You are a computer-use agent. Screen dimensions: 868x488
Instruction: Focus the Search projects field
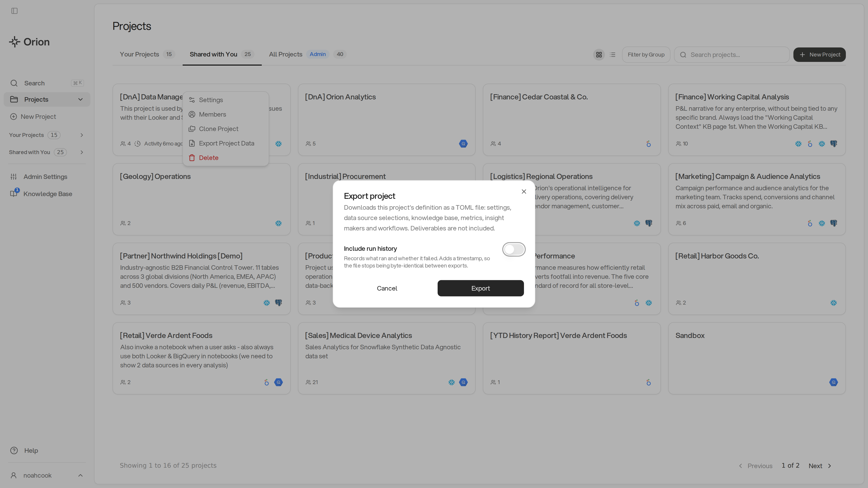[x=731, y=54]
